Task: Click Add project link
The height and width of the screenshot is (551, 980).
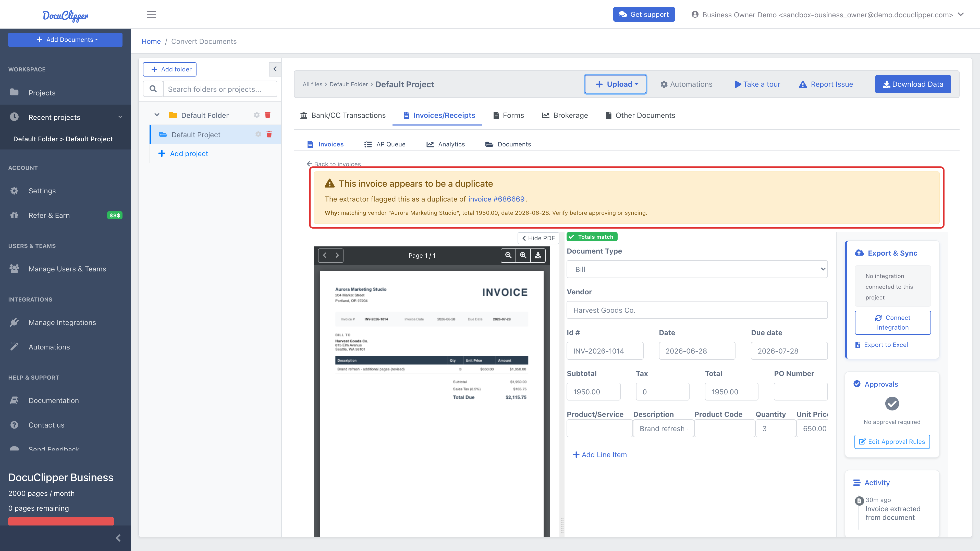Action: (183, 153)
